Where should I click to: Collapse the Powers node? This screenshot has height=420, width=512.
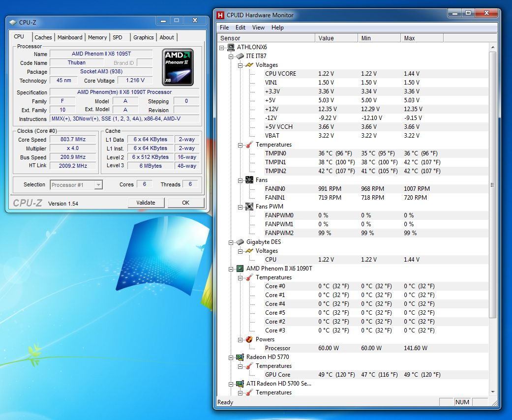coord(241,340)
